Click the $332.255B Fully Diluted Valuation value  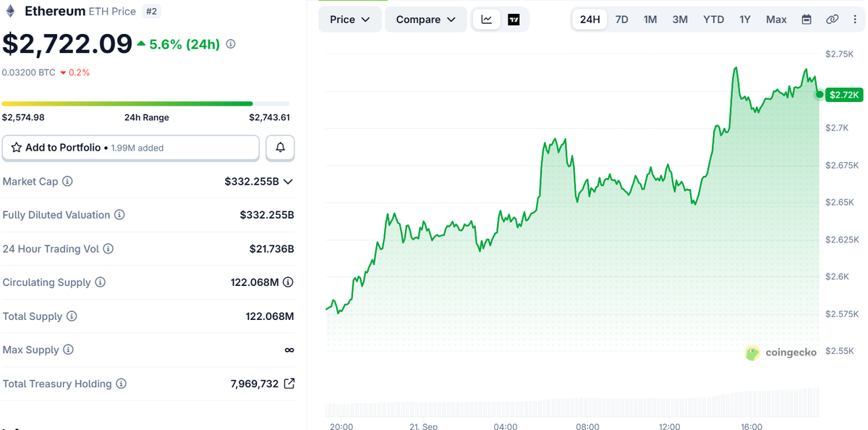point(267,215)
